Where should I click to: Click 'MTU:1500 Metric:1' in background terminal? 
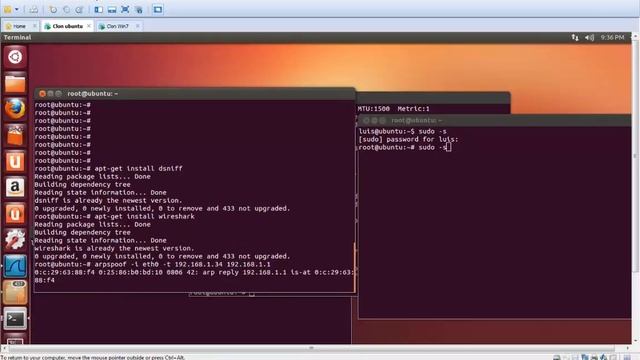click(x=393, y=109)
